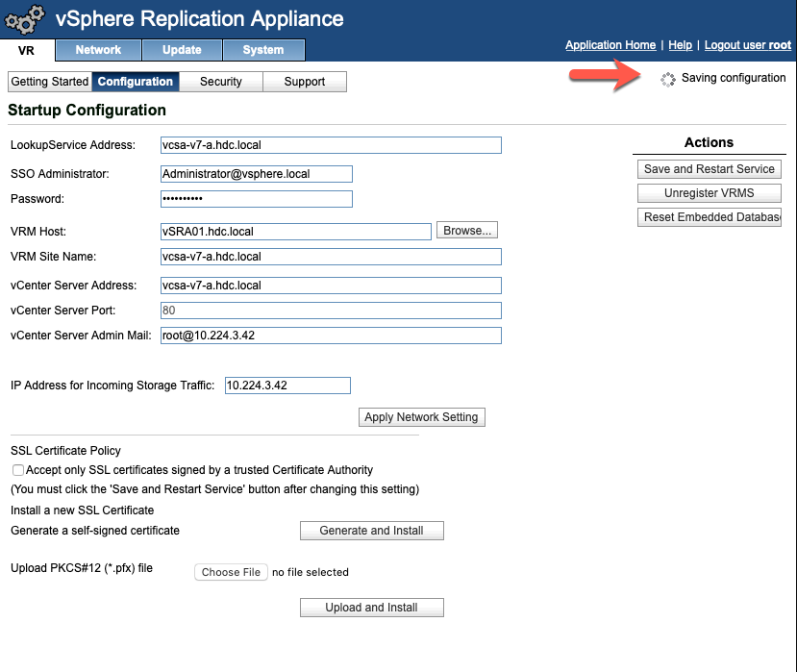Click 'Upload PKCS#12 (*.pfx) file' label
Viewport: 797px width, 672px height.
(x=82, y=568)
